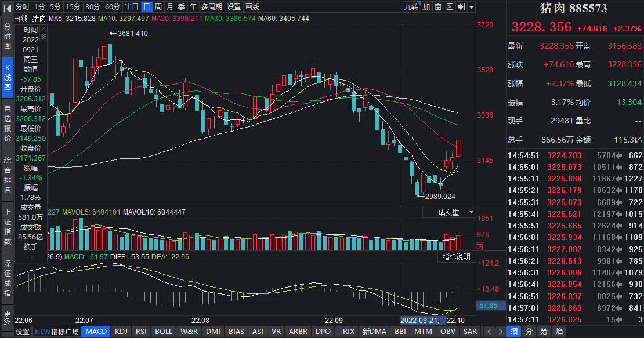Open info panel settings gear icon
The height and width of the screenshot is (338, 644).
[43, 36]
